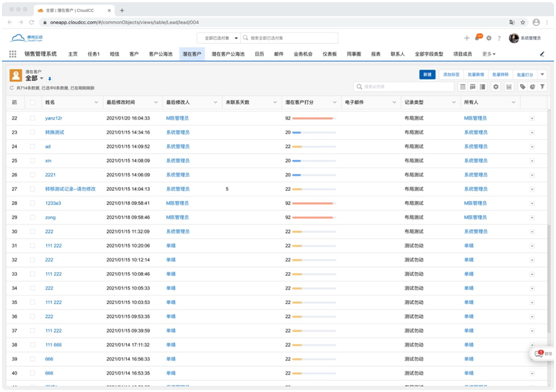Viewport: 556px width, 392px height.
Task: Open the app launcher grid icon
Action: [13, 54]
